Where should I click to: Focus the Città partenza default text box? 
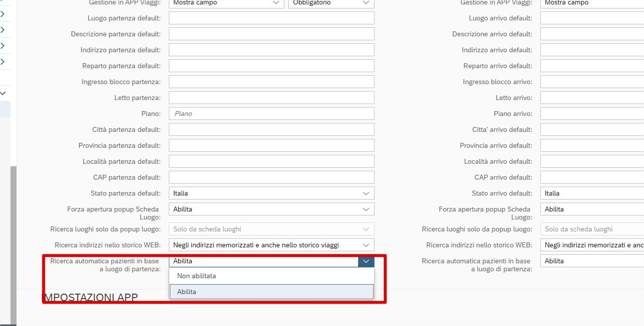pyautogui.click(x=271, y=129)
